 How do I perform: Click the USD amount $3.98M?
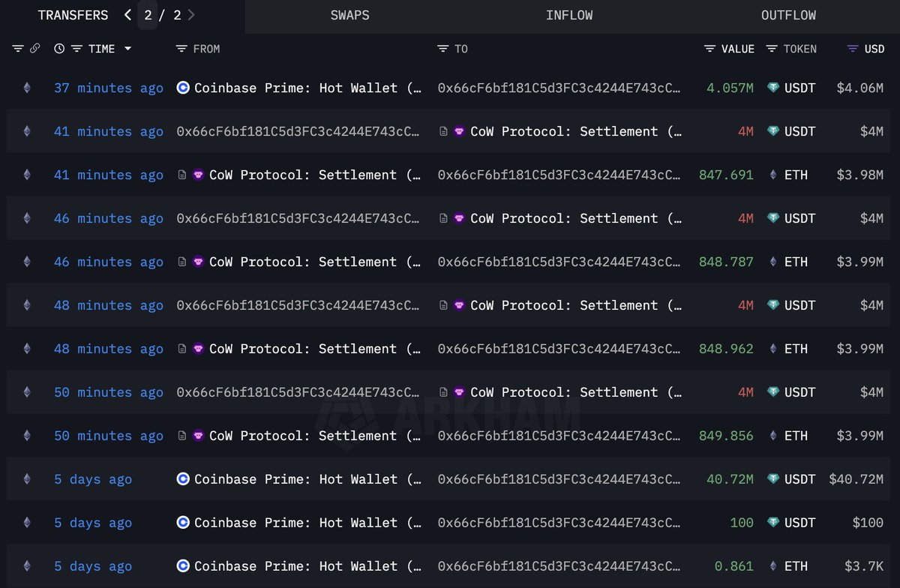[860, 175]
